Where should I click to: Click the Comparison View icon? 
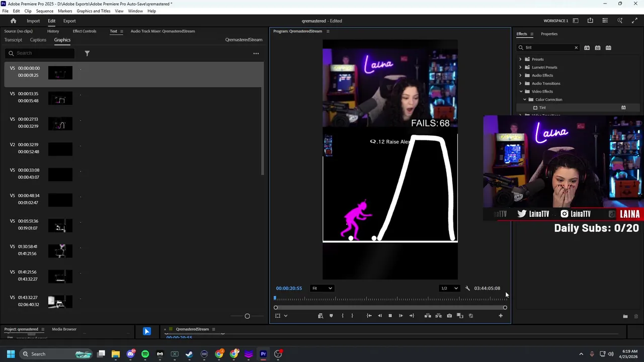point(460,316)
